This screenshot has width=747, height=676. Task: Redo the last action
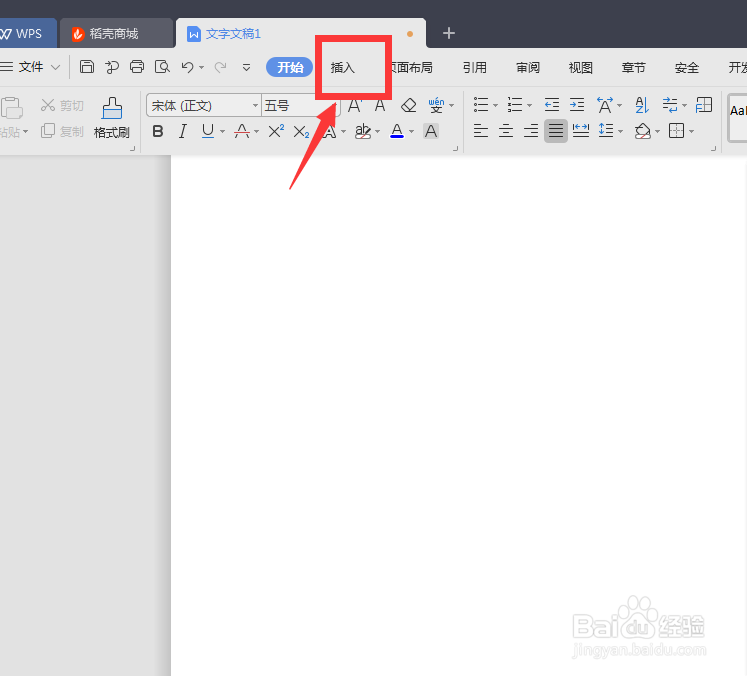tap(220, 67)
